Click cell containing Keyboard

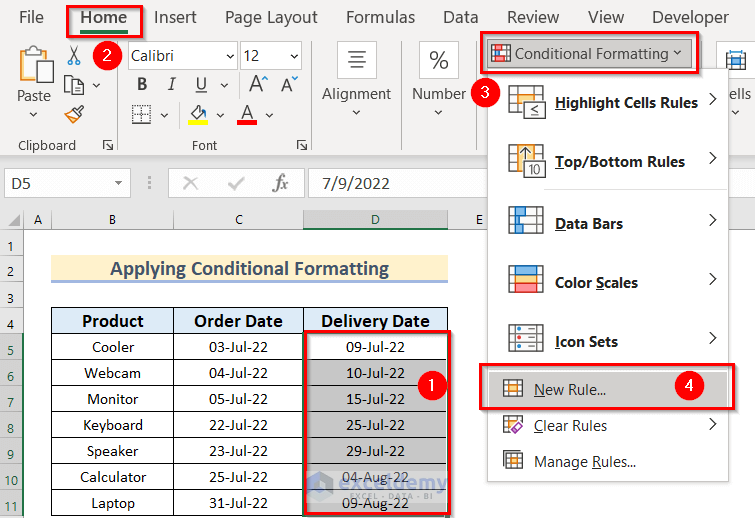pyautogui.click(x=113, y=425)
